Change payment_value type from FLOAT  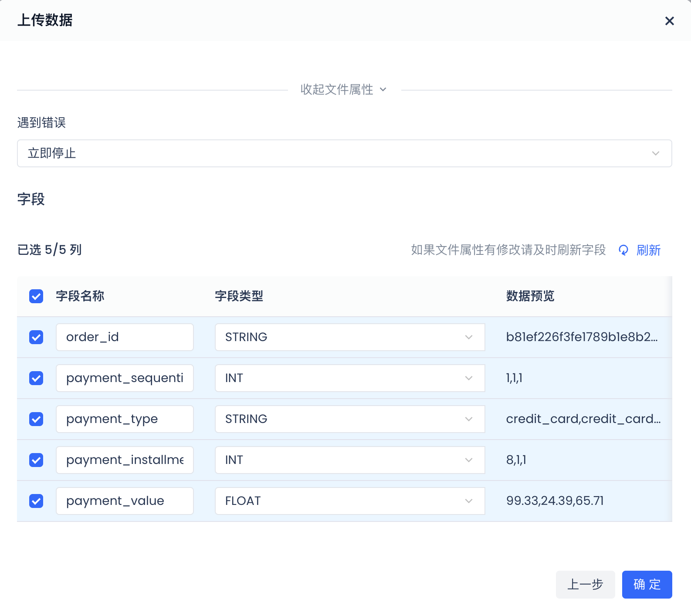349,501
